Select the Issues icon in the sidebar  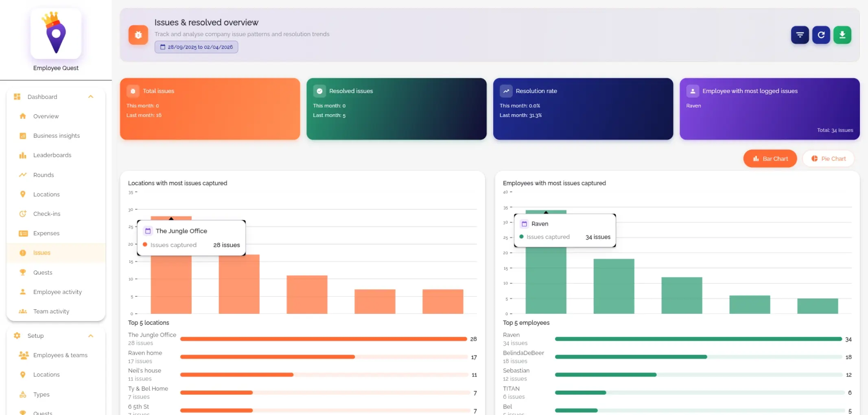tap(23, 253)
